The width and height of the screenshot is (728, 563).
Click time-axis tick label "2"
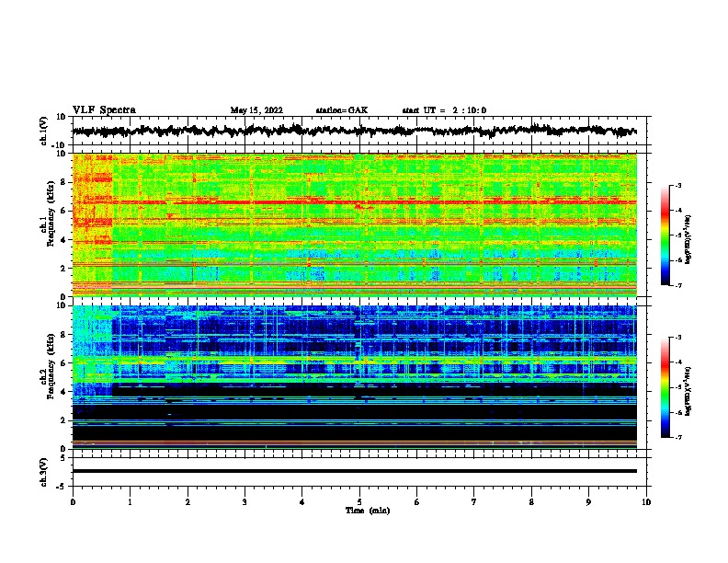[x=188, y=502]
